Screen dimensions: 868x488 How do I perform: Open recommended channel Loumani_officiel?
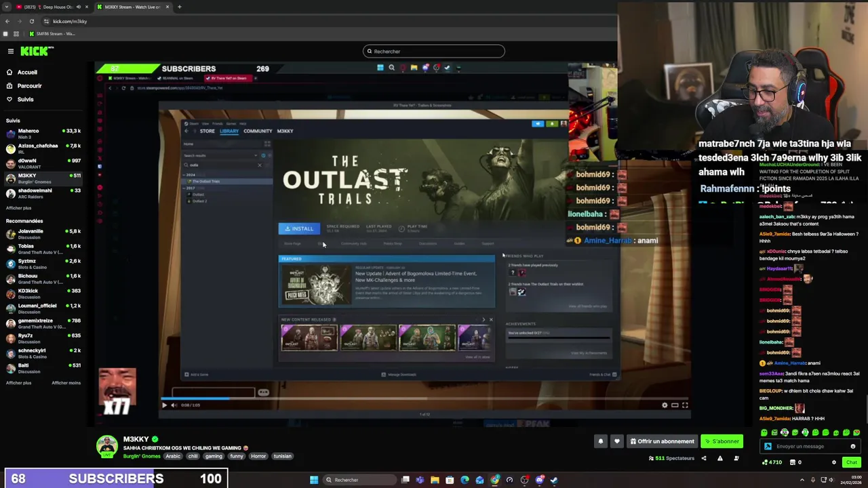43,308
